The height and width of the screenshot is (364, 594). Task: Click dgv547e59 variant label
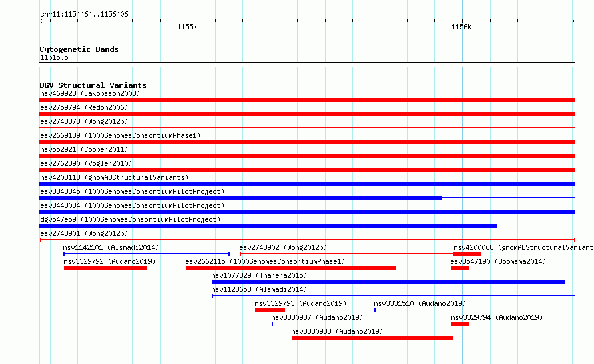tap(130, 219)
